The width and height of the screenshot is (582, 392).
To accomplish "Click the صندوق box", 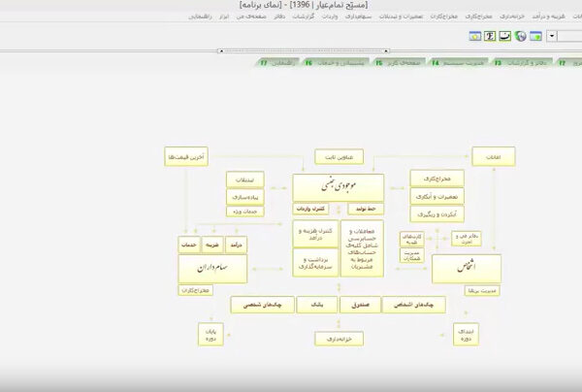I will [x=360, y=305].
